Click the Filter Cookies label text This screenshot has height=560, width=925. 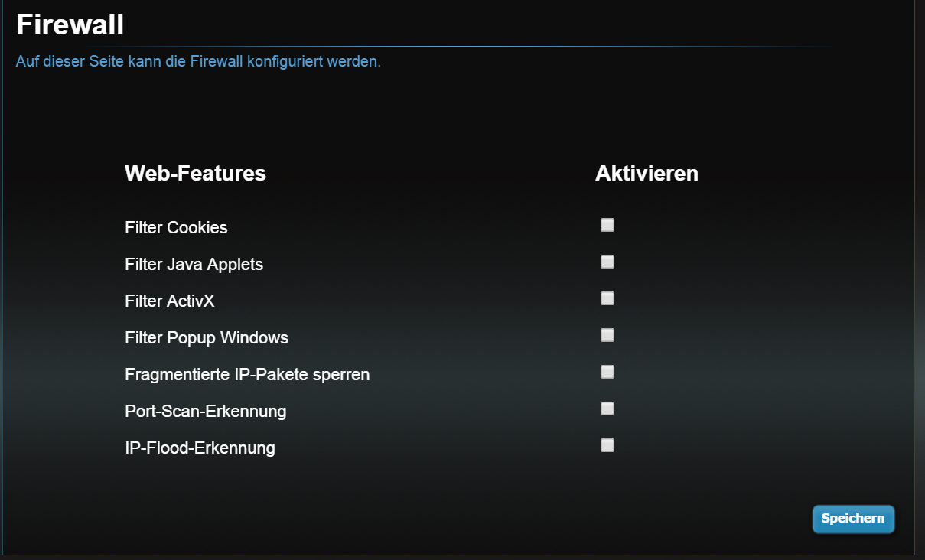[x=176, y=227]
